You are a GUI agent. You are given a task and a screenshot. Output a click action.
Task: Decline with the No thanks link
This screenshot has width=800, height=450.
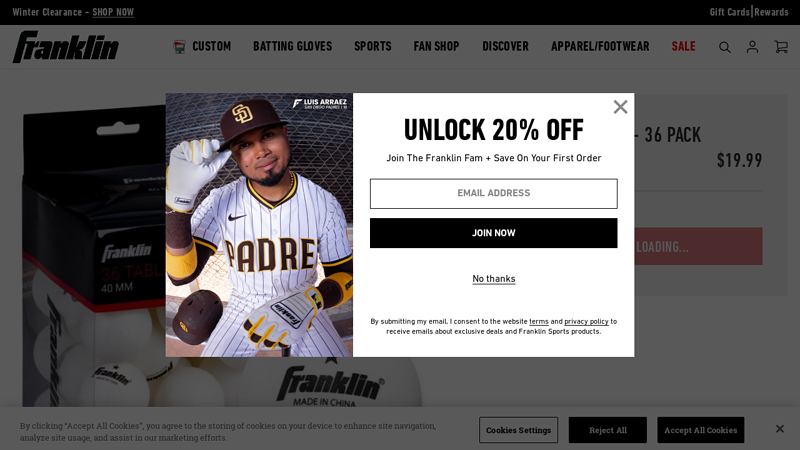[x=493, y=279]
